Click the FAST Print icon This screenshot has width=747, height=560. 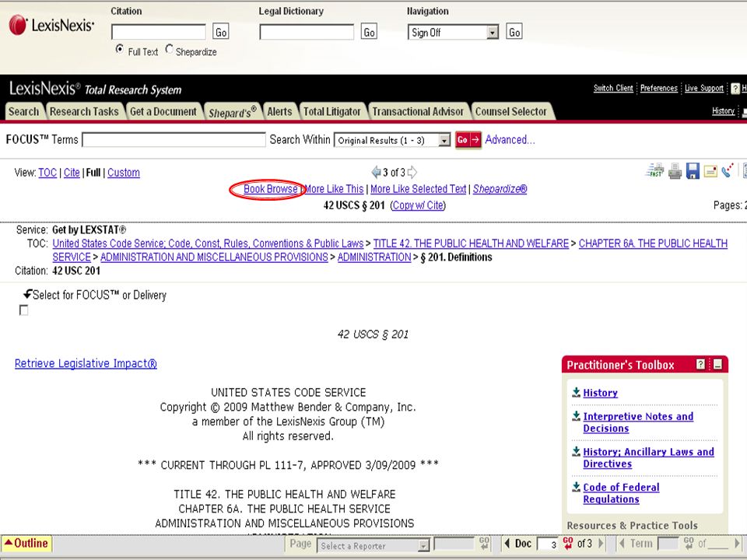tap(655, 170)
